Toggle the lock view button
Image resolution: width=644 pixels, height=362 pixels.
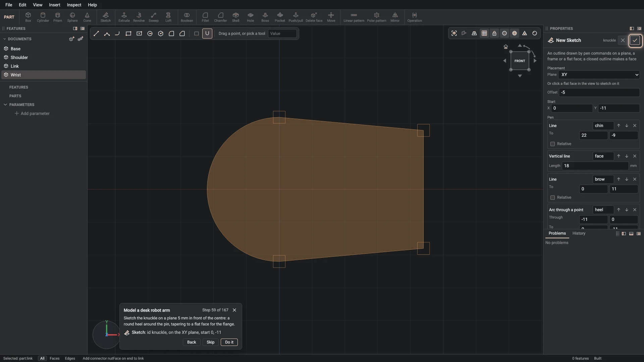point(494,33)
